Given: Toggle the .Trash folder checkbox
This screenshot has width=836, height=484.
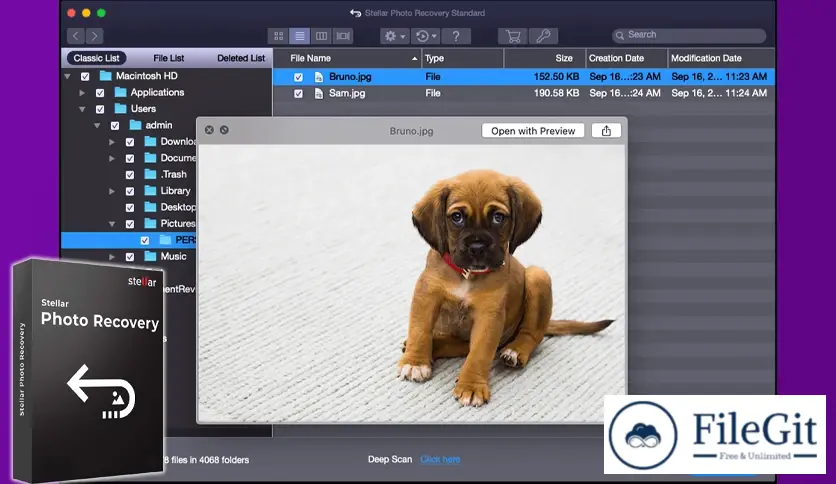Looking at the screenshot, I should pos(130,175).
